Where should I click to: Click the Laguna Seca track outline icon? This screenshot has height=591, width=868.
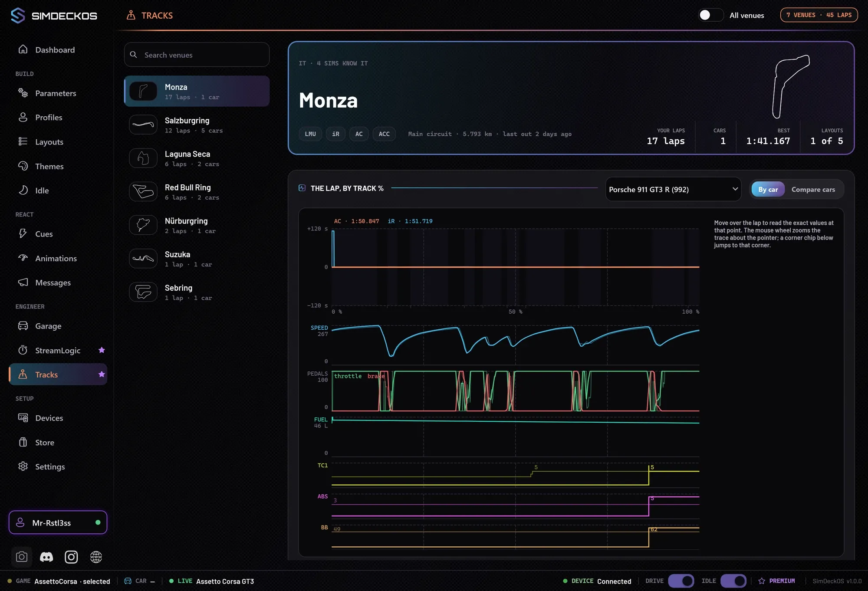[143, 158]
